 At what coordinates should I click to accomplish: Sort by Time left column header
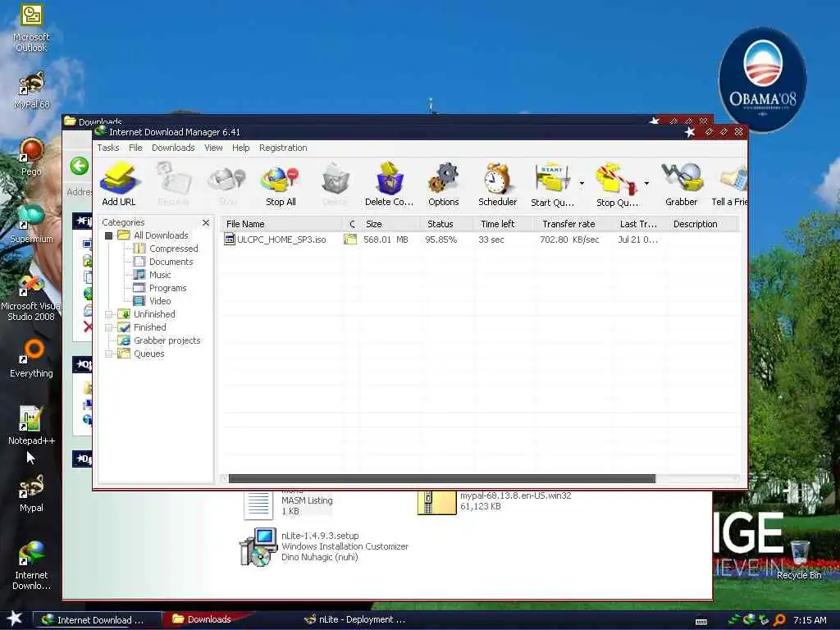pyautogui.click(x=503, y=224)
